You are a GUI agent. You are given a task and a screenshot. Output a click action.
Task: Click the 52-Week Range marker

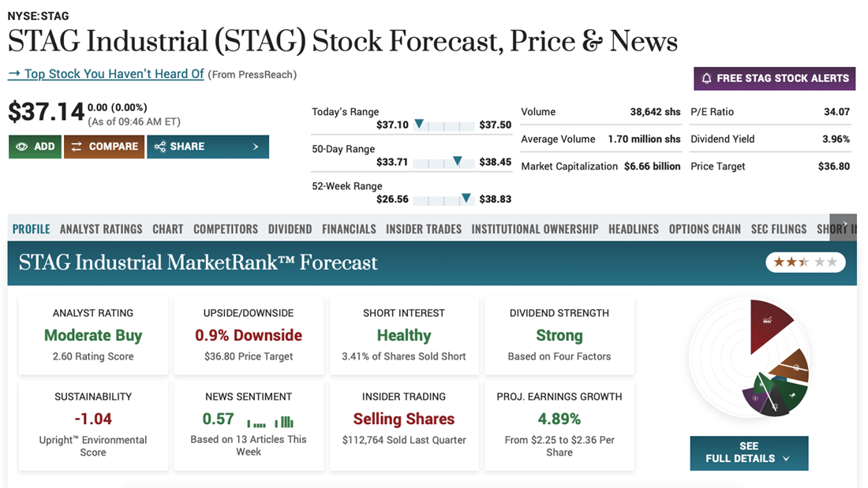click(x=466, y=198)
